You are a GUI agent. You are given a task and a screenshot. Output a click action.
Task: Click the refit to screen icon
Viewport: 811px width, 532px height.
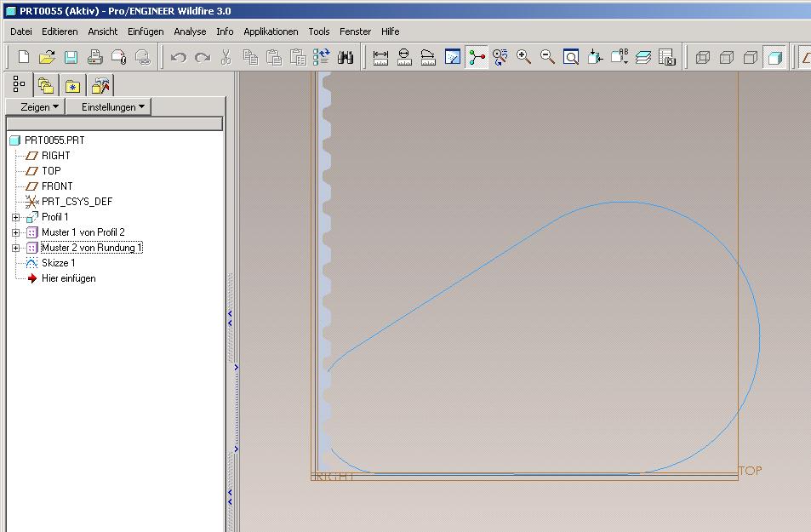tap(571, 57)
